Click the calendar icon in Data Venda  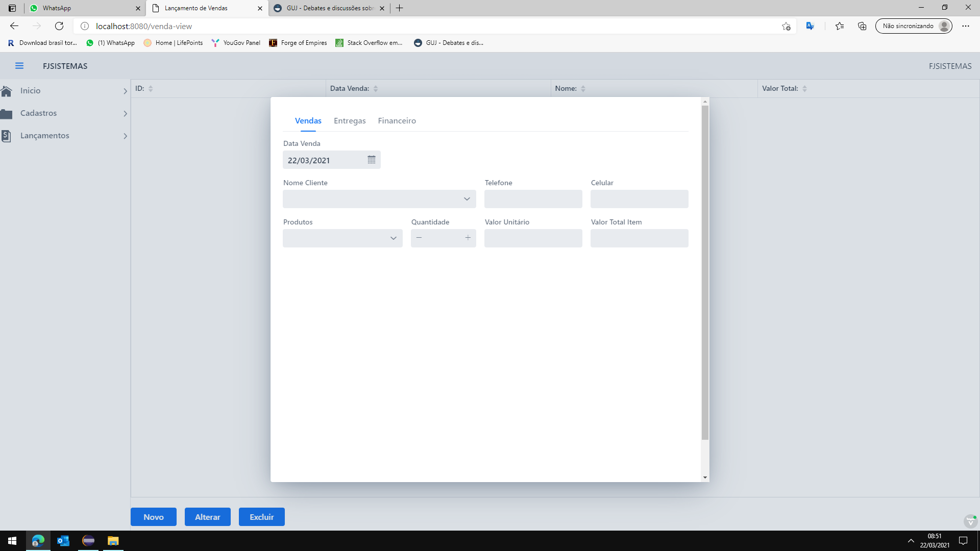click(x=371, y=160)
